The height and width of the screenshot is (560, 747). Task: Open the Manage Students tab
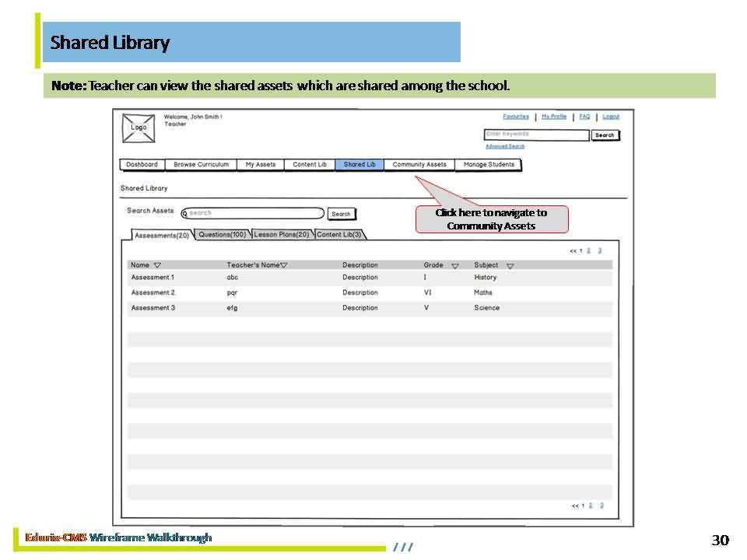click(489, 165)
